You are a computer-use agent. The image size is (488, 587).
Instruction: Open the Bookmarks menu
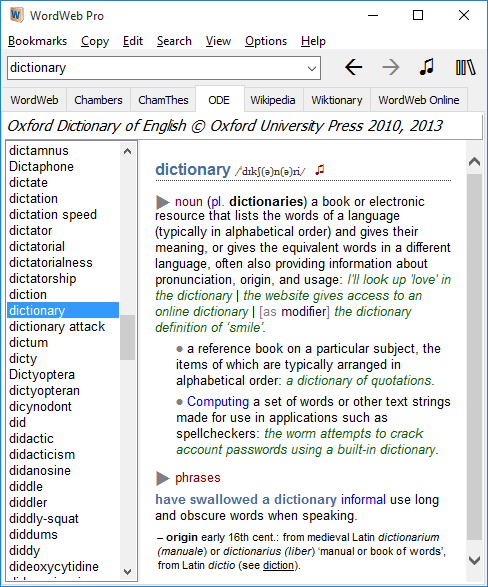(x=37, y=41)
